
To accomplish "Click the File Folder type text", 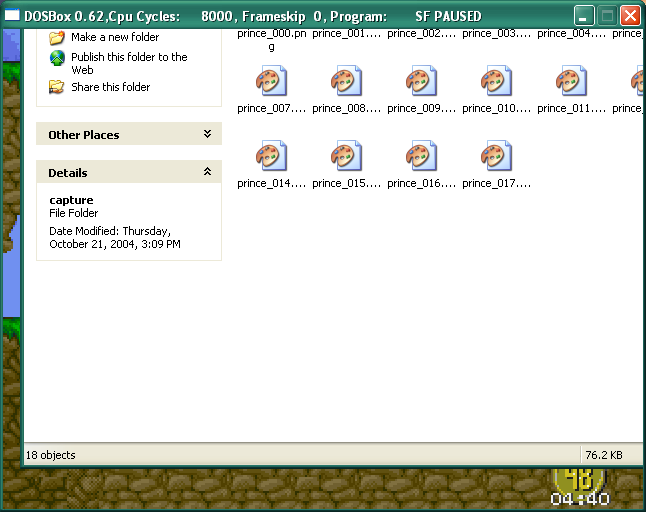I will pos(73,213).
